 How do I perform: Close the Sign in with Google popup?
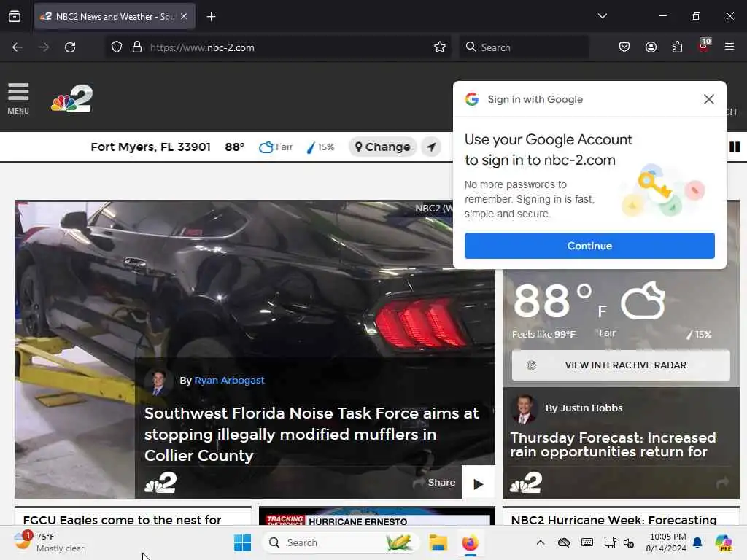point(709,99)
